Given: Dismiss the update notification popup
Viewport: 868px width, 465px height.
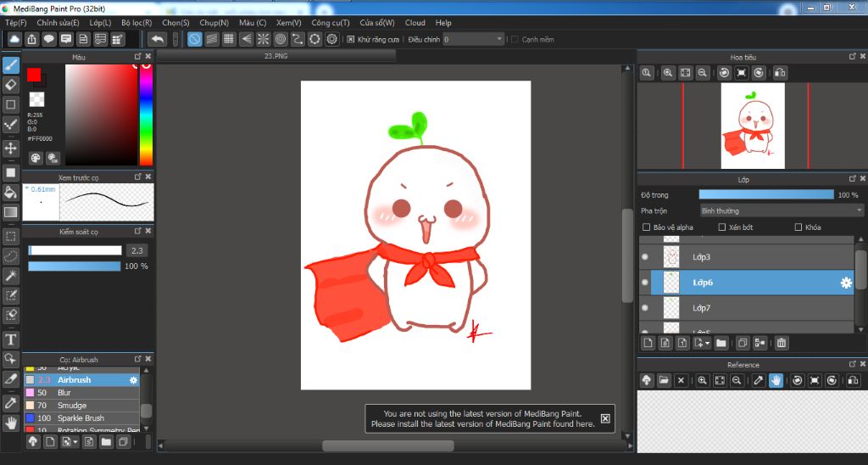Looking at the screenshot, I should click(605, 418).
